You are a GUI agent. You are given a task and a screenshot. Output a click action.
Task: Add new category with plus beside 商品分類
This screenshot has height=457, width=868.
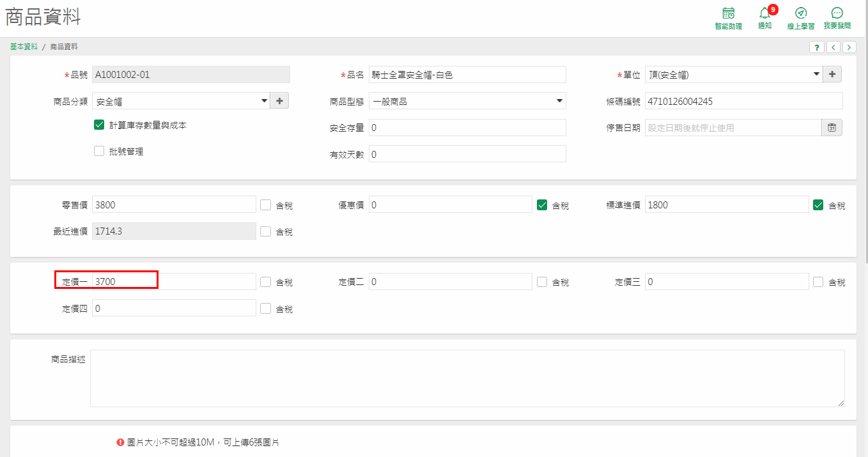[280, 101]
